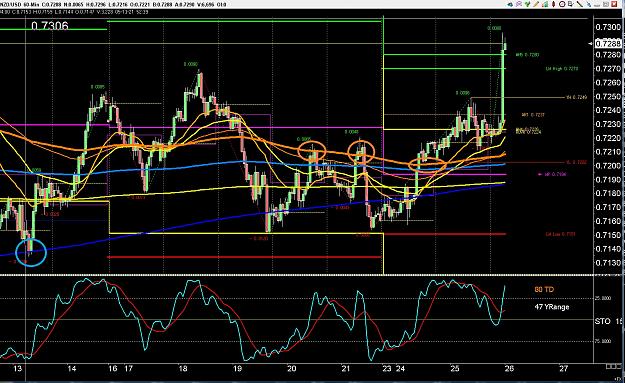Screen dimensions: 625x383
Task: Click the 0.0040 swing label near the 21st
Action: tap(352, 132)
